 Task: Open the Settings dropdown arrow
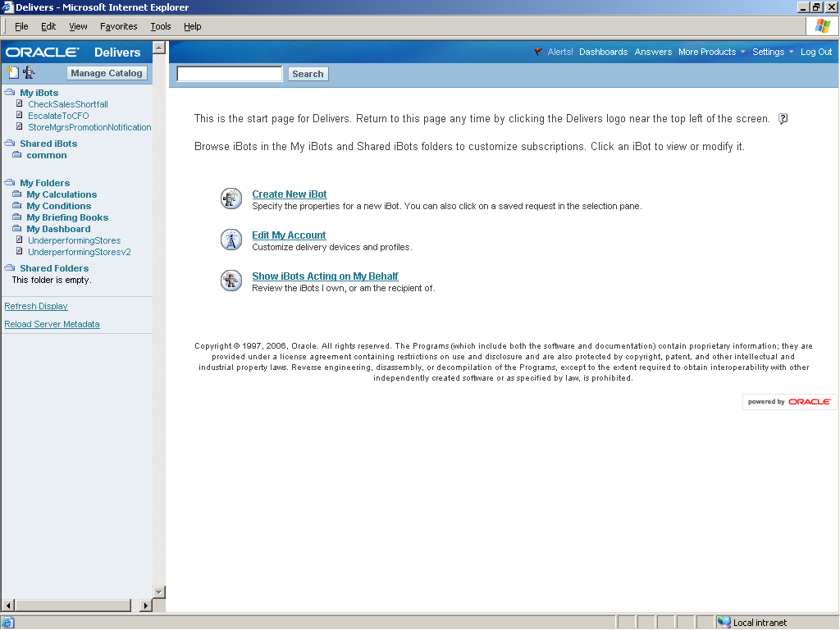791,52
